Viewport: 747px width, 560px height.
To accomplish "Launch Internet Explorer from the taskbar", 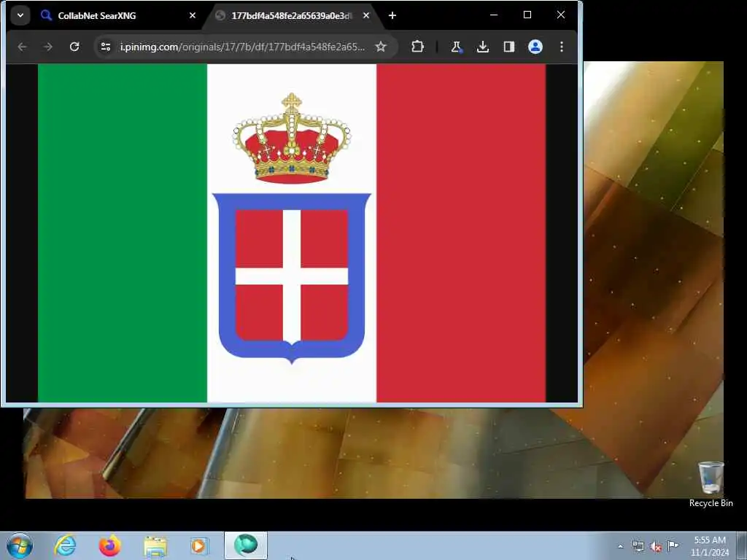I will pyautogui.click(x=65, y=545).
